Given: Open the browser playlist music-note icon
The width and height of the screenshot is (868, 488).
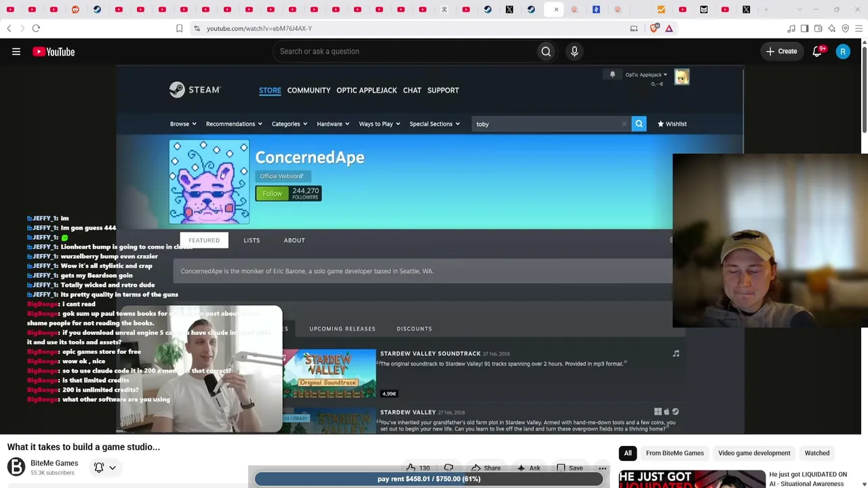Looking at the screenshot, I should (791, 28).
